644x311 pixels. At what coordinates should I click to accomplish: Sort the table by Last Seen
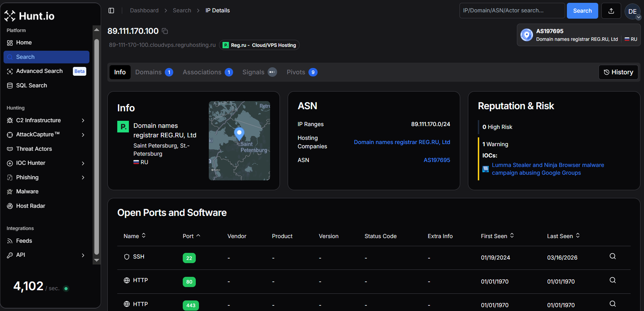coord(563,236)
